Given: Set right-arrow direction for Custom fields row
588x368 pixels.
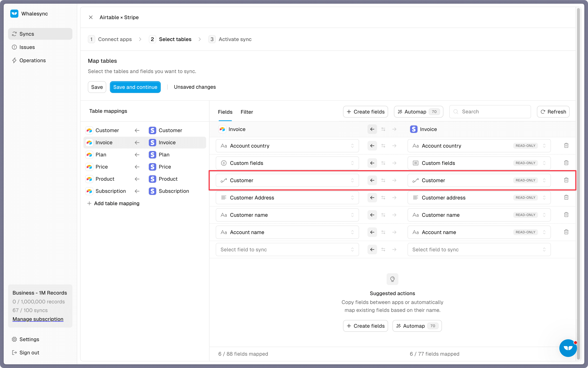Looking at the screenshot, I should click(x=394, y=163).
